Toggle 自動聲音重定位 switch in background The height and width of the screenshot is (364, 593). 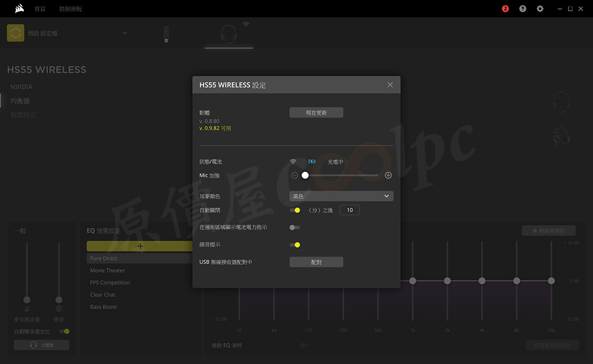point(64,331)
